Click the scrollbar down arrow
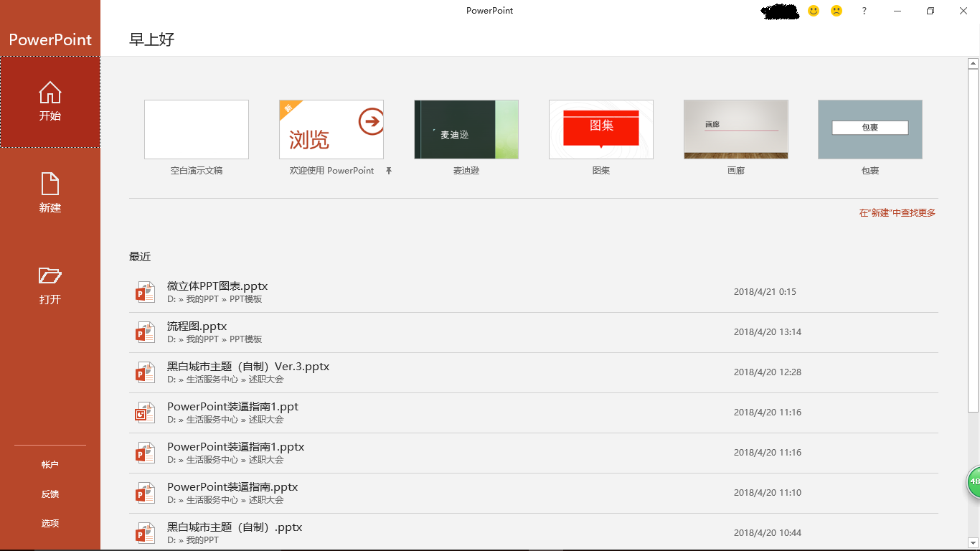Viewport: 980px width, 551px height. pyautogui.click(x=974, y=543)
